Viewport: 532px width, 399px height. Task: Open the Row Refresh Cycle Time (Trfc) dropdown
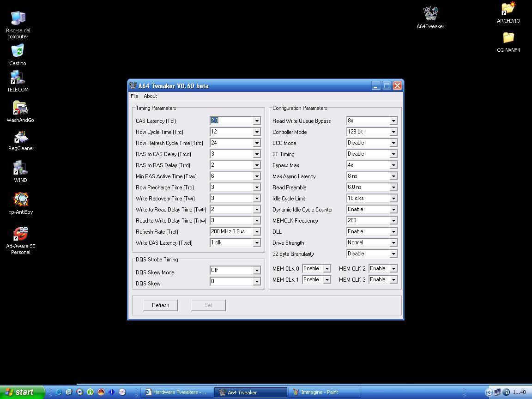[x=257, y=143]
